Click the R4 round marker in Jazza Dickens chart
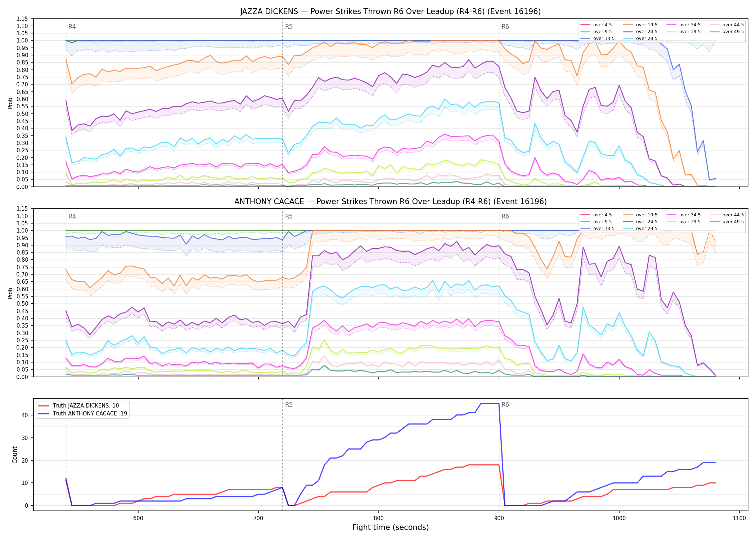The width and height of the screenshot is (756, 540). [72, 27]
